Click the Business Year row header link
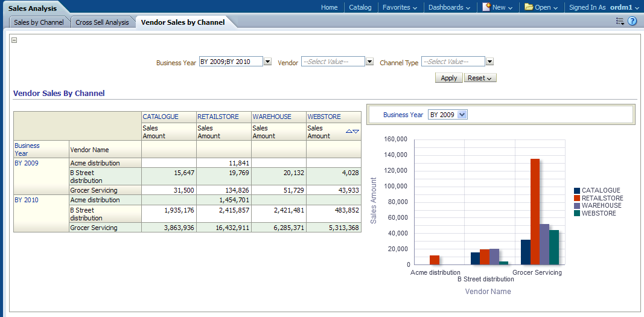644x317 pixels. pos(27,150)
